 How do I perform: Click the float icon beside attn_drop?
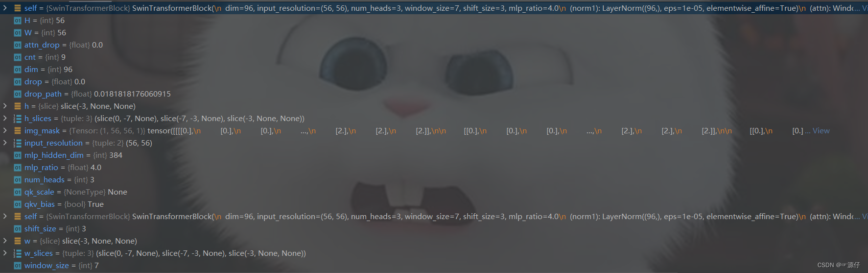coord(18,45)
